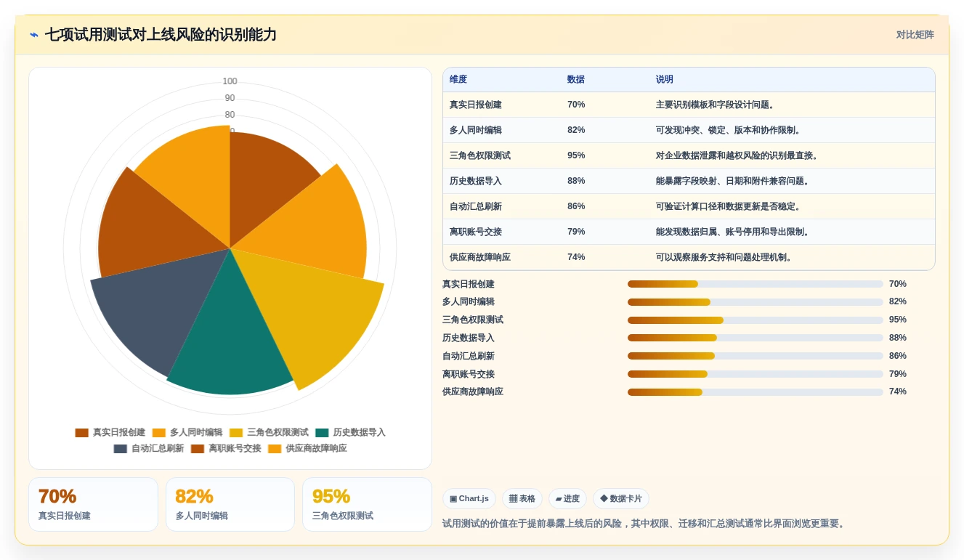The width and height of the screenshot is (964, 560).
Task: Click description 可发现冲突、锁定、版本和协作限制。
Action: point(729,130)
